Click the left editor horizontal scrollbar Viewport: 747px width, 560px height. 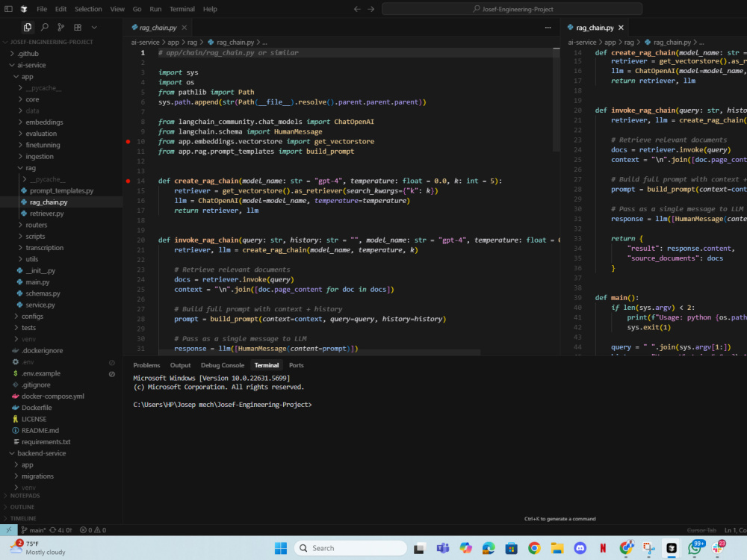pos(319,352)
